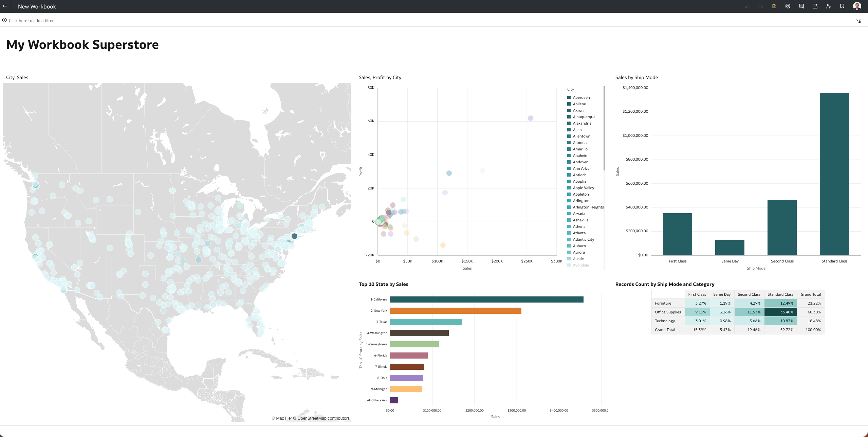868x437 pixels.
Task: Open the filter bar settings funnel icon
Action: pos(858,21)
